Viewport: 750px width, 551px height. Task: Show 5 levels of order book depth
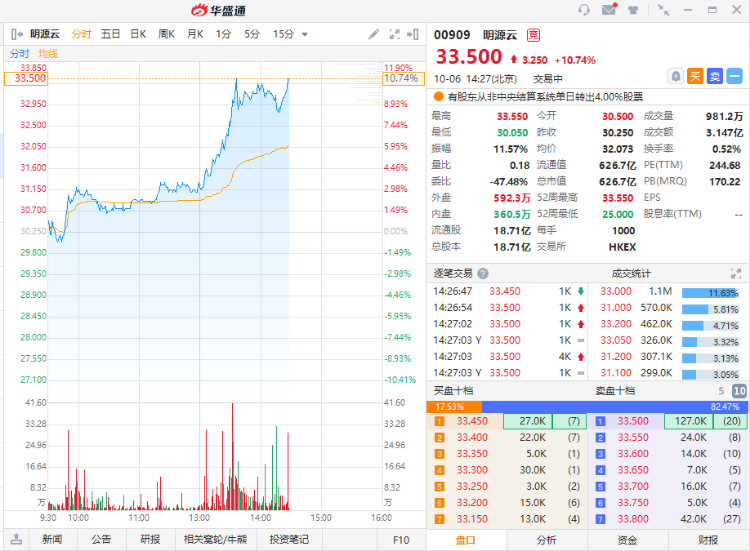[721, 391]
